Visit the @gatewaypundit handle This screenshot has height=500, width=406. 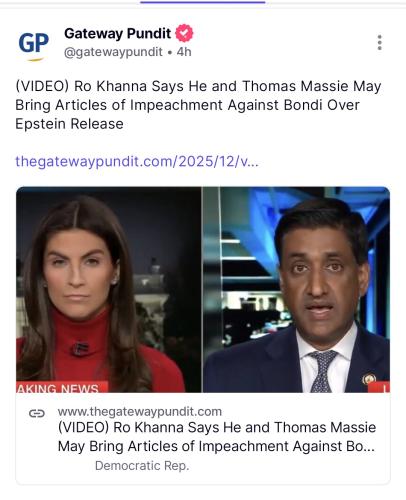coord(113,52)
